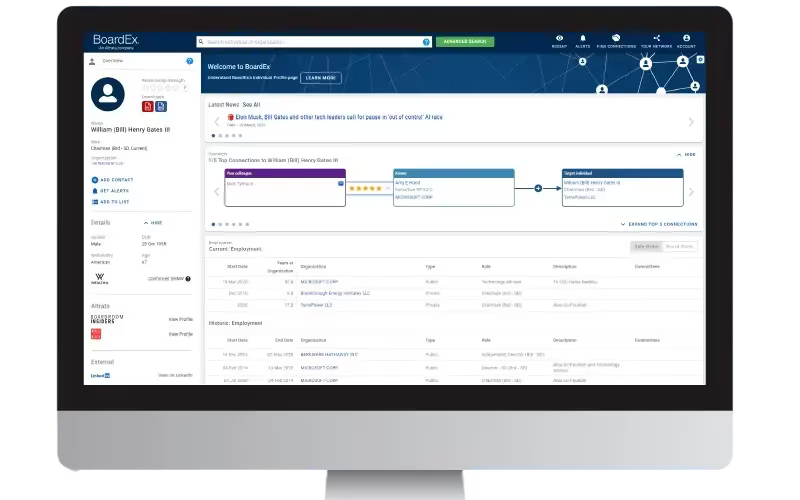Hide the Top Connections panel
800x500 pixels.
pos(686,155)
